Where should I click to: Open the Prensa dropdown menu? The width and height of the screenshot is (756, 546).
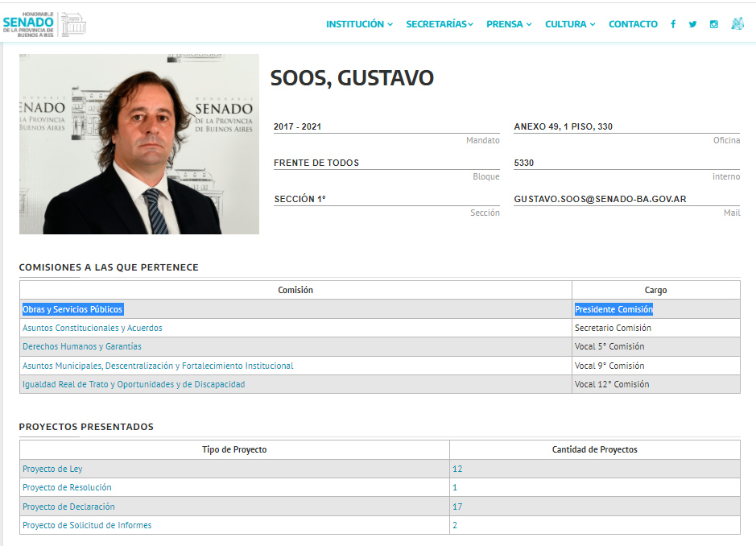coord(509,24)
